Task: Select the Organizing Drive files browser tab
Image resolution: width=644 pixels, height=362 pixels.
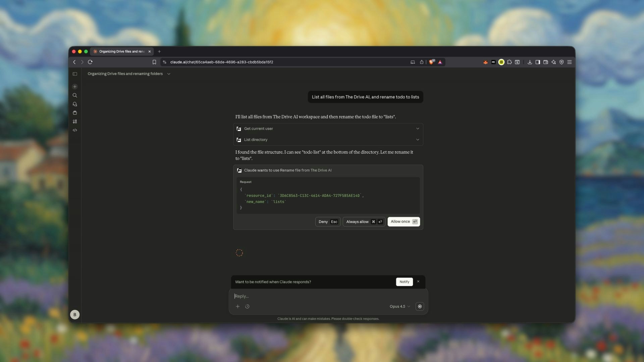Action: (x=121, y=51)
